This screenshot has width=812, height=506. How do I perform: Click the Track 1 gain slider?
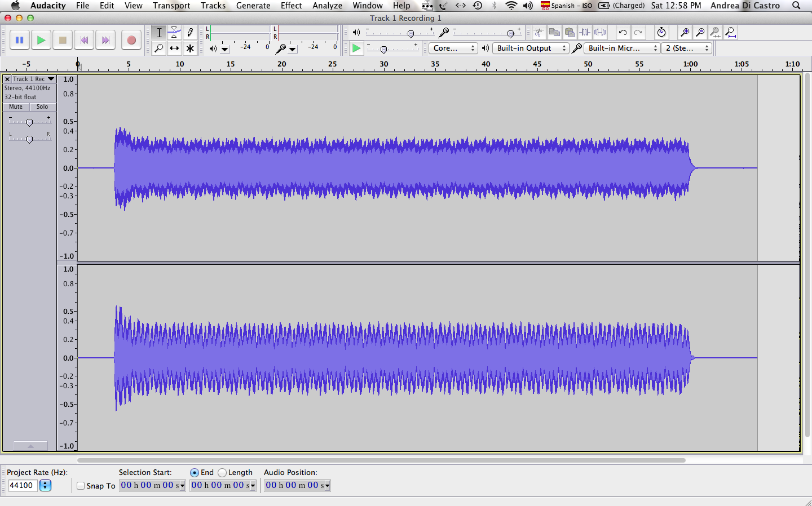pos(29,122)
